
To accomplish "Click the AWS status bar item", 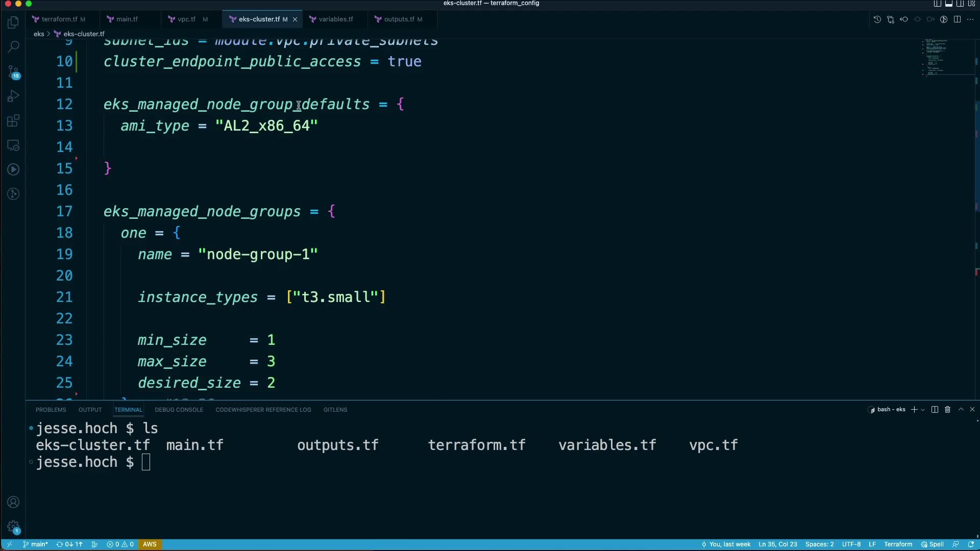I will tap(150, 544).
